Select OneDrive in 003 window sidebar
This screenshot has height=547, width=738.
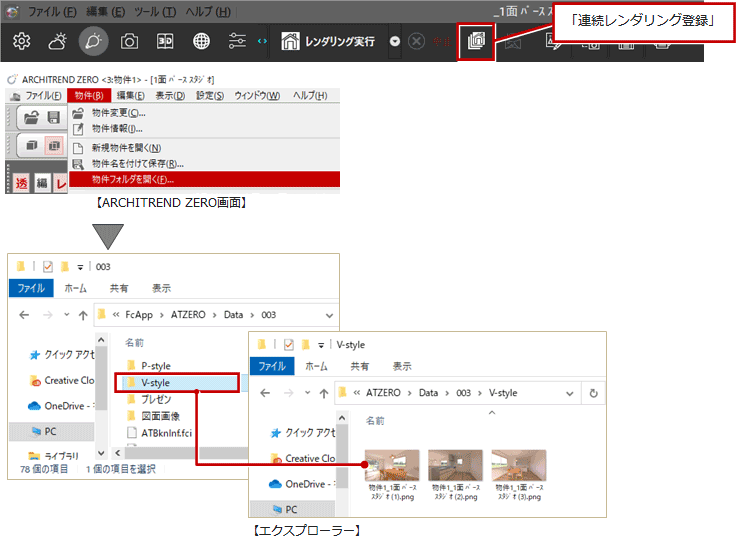(x=62, y=406)
